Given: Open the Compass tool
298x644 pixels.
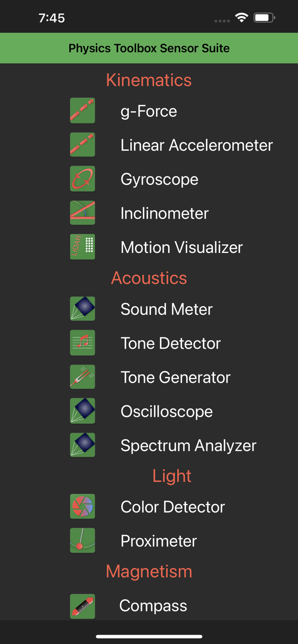Looking at the screenshot, I should point(153,606).
